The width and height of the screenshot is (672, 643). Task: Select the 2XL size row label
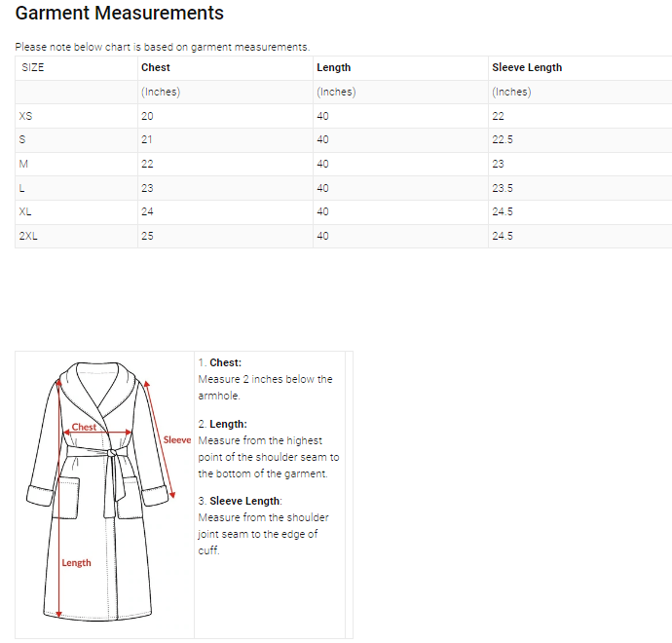[x=28, y=236]
